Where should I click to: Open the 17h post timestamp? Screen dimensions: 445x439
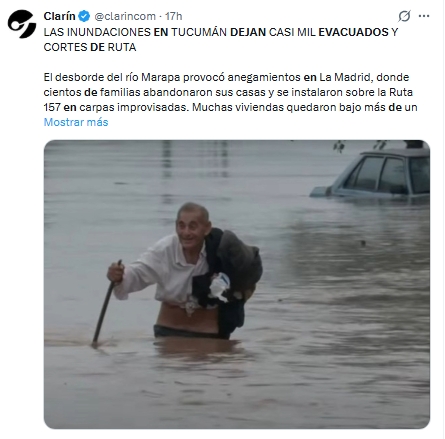pos(174,16)
